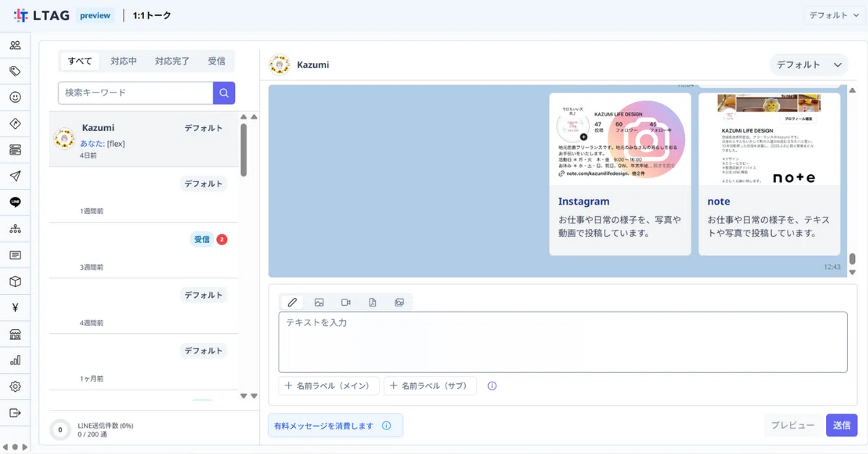
Task: Switch to the 対応完了 tab
Action: 172,61
